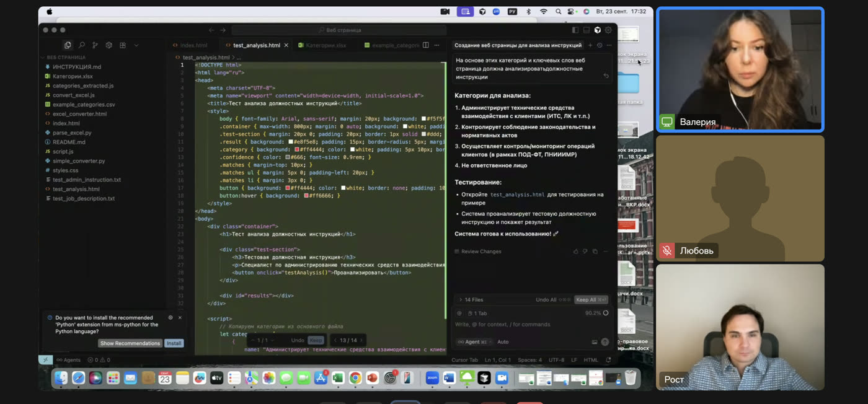Open the Search view icon
Screen dimensions: 868x404
click(81, 45)
